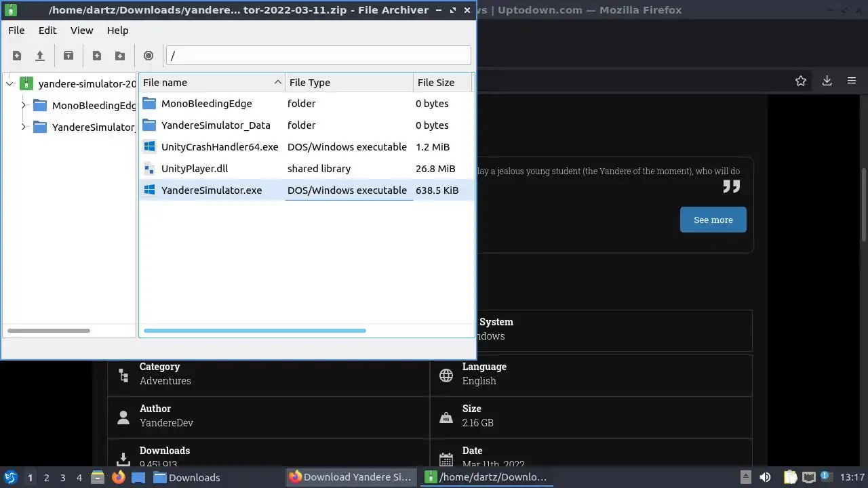Collapse the yandere-simulator root tree node
Screen dimensions: 868x488
[9, 84]
